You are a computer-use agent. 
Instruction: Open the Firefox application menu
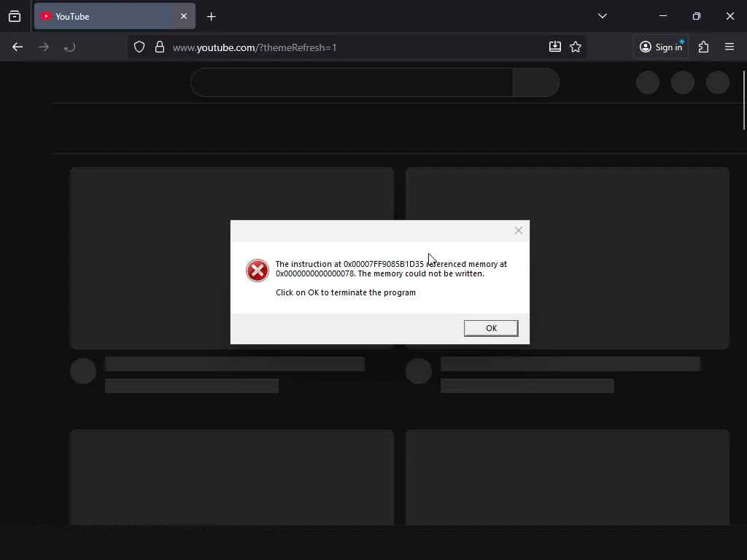pos(729,47)
